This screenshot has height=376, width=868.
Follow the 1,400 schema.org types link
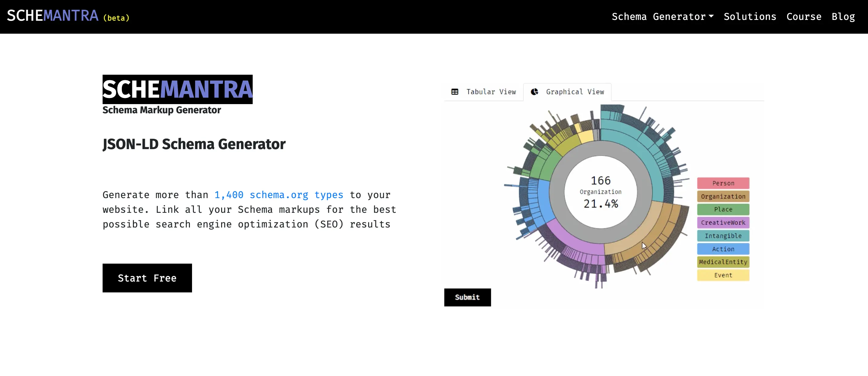tap(279, 195)
